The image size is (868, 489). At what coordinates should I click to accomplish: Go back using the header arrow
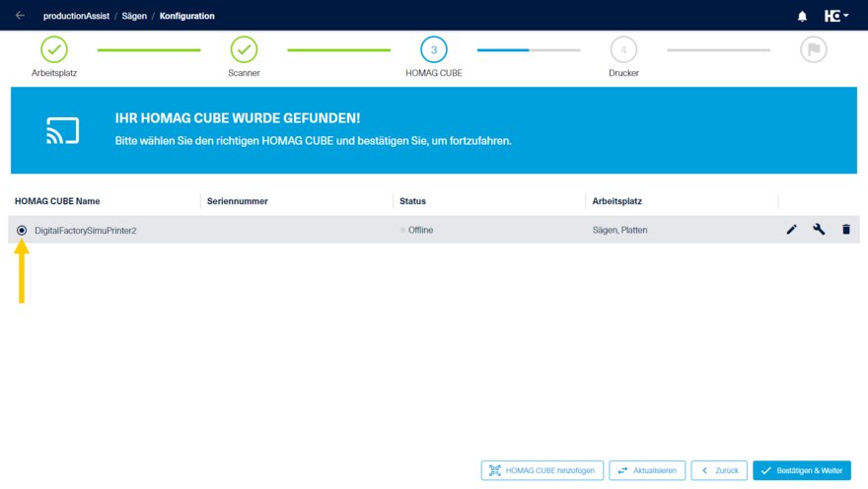[x=20, y=16]
